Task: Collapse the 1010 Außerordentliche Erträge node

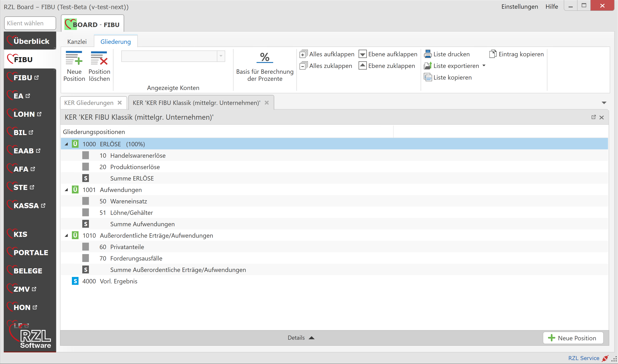Action: [x=66, y=235]
